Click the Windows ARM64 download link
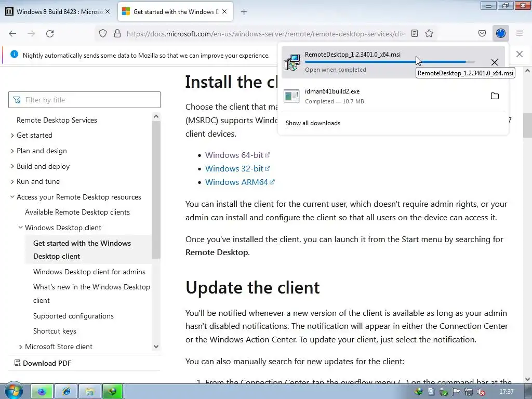Image resolution: width=532 pixels, height=399 pixels. click(x=240, y=182)
